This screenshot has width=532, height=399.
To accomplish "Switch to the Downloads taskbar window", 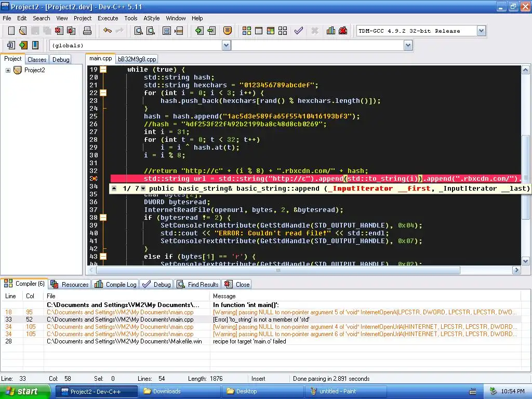I will coord(180,392).
